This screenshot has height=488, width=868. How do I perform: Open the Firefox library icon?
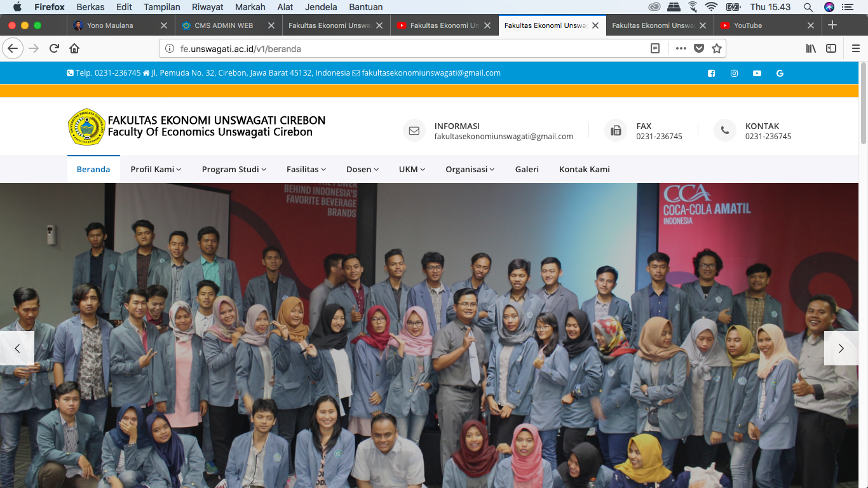(x=811, y=48)
